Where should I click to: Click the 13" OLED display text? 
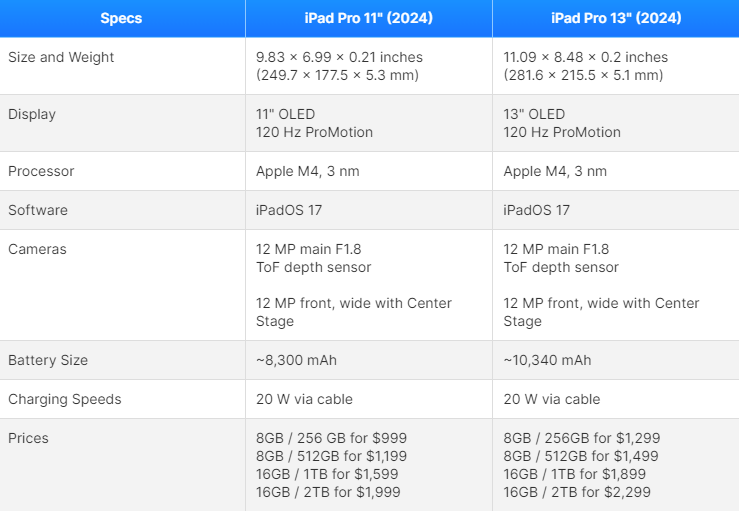click(534, 114)
